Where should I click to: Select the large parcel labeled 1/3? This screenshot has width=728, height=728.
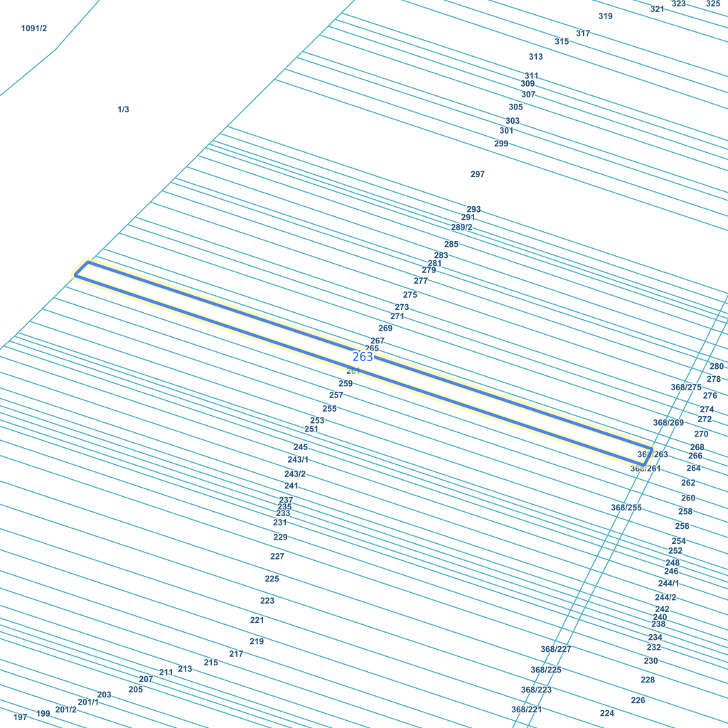[x=123, y=109]
